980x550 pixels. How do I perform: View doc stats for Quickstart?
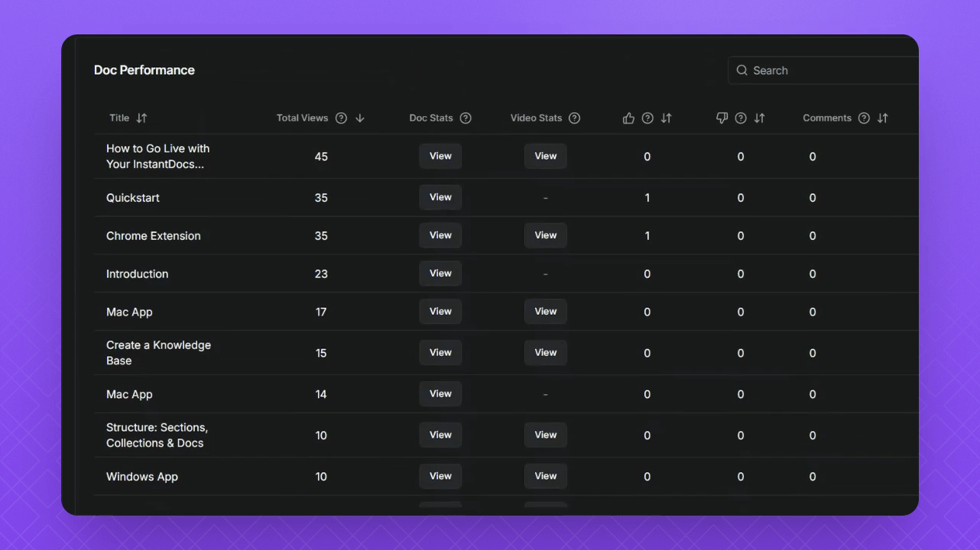pos(440,197)
